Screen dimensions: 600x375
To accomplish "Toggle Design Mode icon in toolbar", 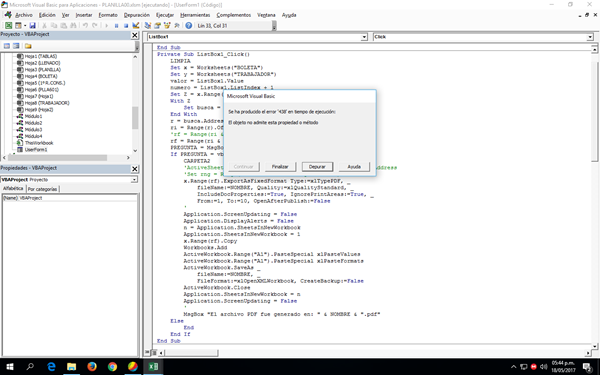I will coord(135,26).
